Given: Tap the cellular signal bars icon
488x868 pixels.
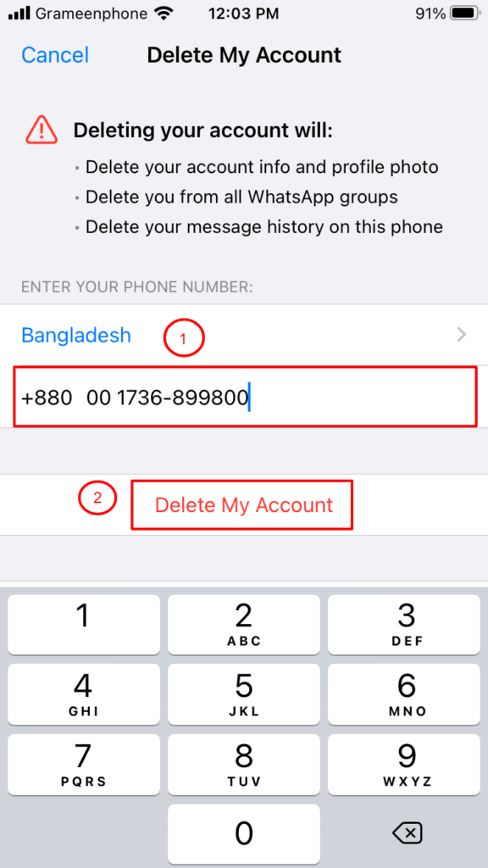Looking at the screenshot, I should pos(19,14).
